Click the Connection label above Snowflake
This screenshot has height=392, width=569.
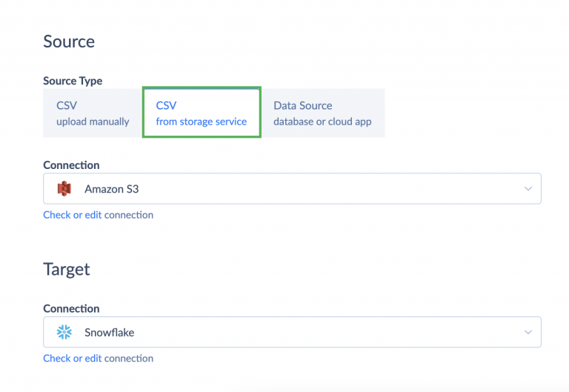(x=71, y=309)
